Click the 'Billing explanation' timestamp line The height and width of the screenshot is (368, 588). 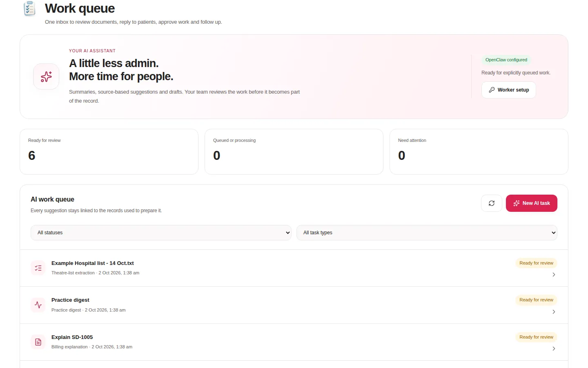[92, 347]
